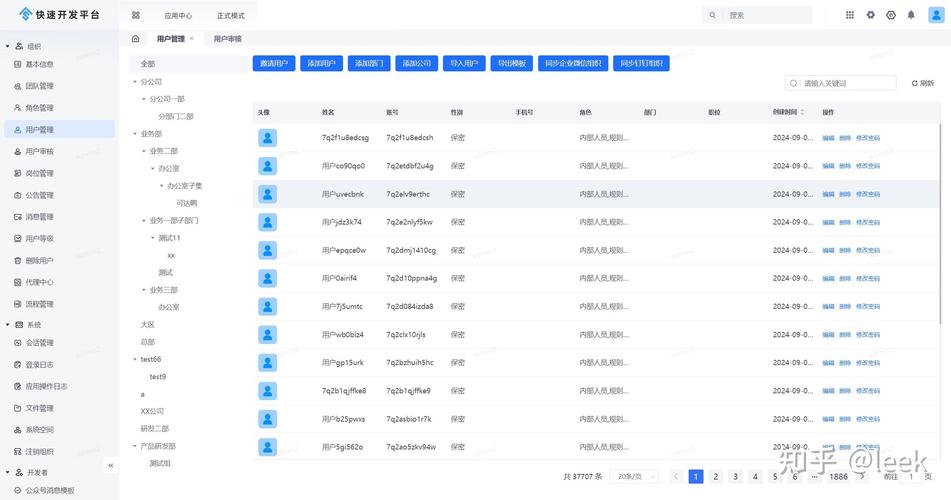Click the 添加公司 button

point(417,63)
